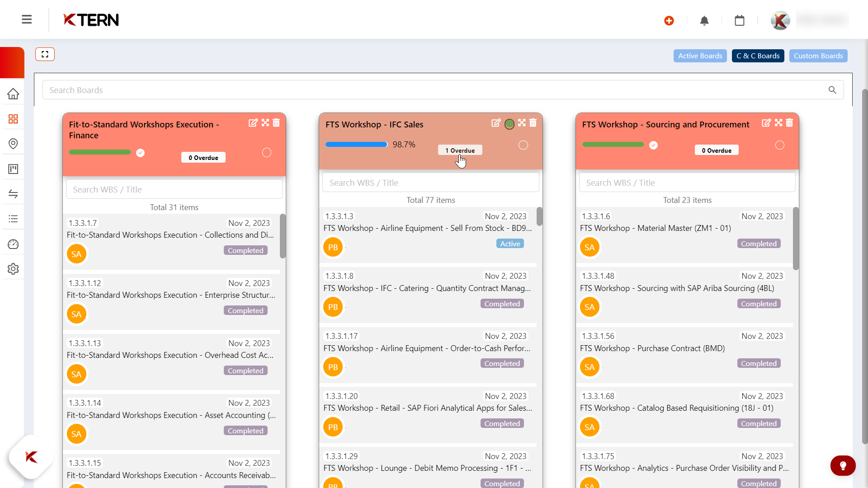Click the IFC Sales blue progress bar
This screenshot has height=488, width=868.
(357, 145)
